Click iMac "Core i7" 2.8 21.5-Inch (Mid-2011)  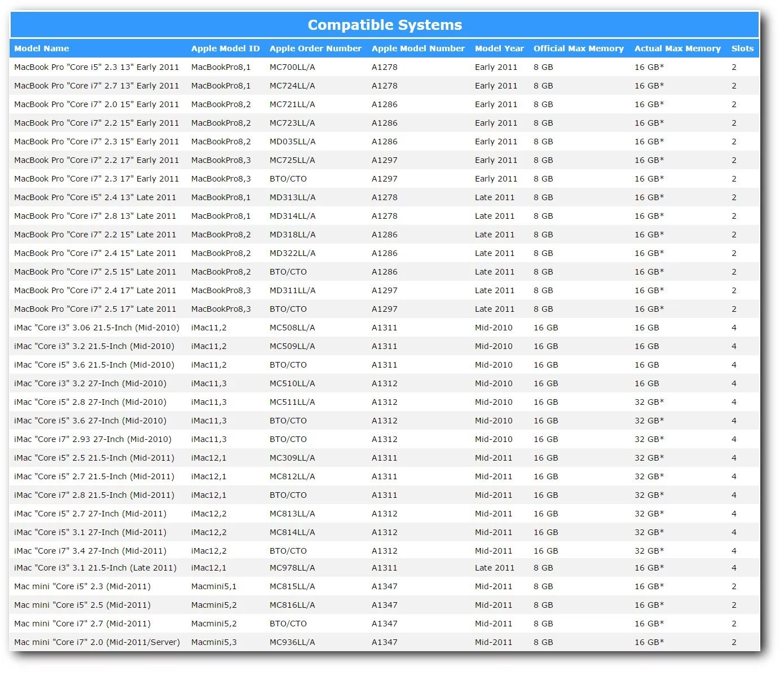point(94,495)
